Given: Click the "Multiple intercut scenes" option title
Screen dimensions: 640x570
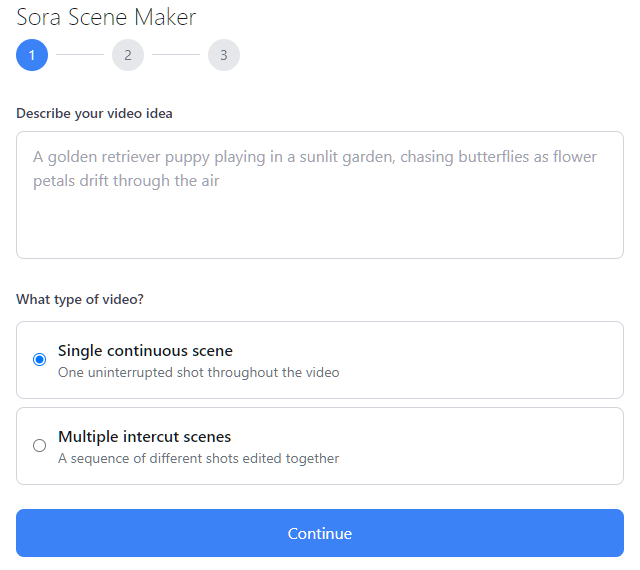Looking at the screenshot, I should click(144, 437).
